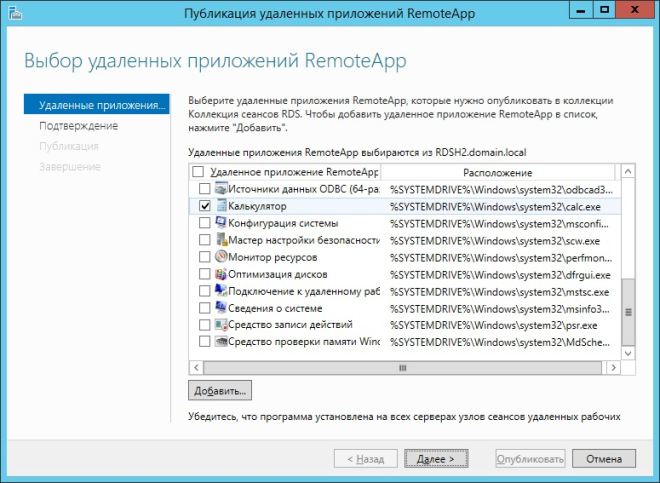This screenshot has width=660, height=483.
Task: Click the Монитор ресурсов icon
Action: tap(220, 257)
